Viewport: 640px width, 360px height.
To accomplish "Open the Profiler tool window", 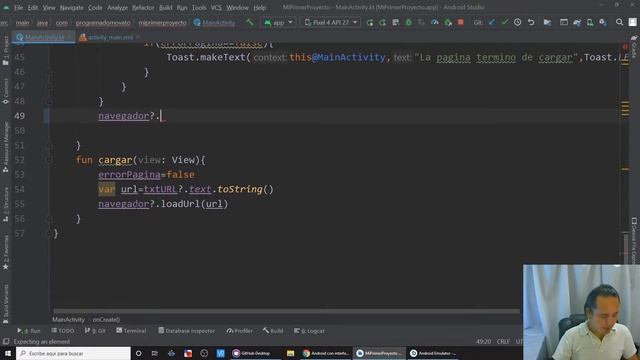I will 240,331.
